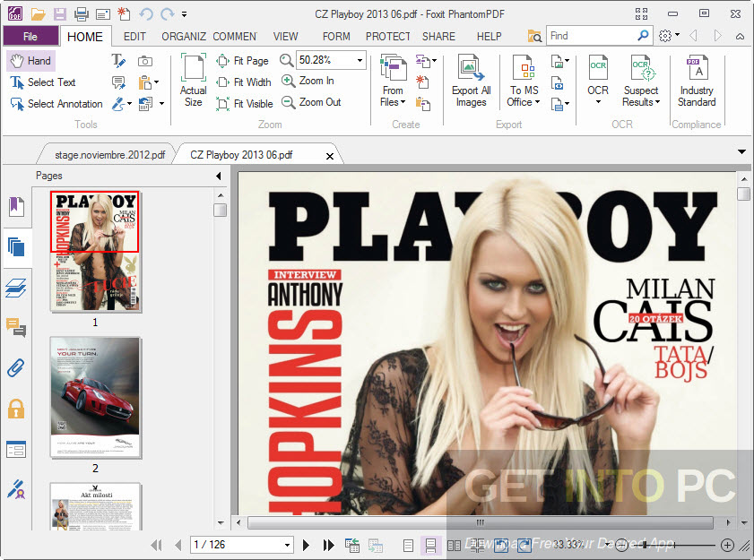Open the Bookmarks panel icon

click(16, 207)
